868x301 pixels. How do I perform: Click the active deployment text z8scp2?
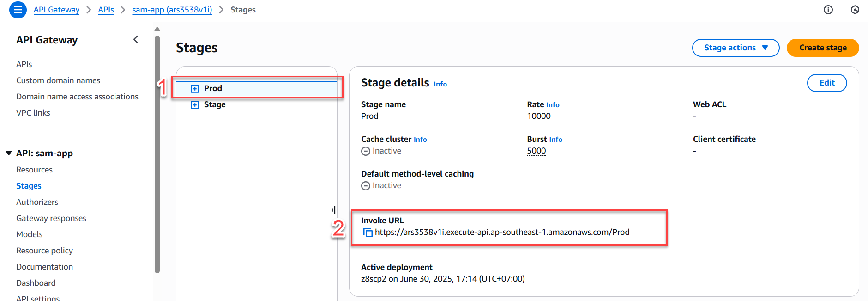pos(443,279)
